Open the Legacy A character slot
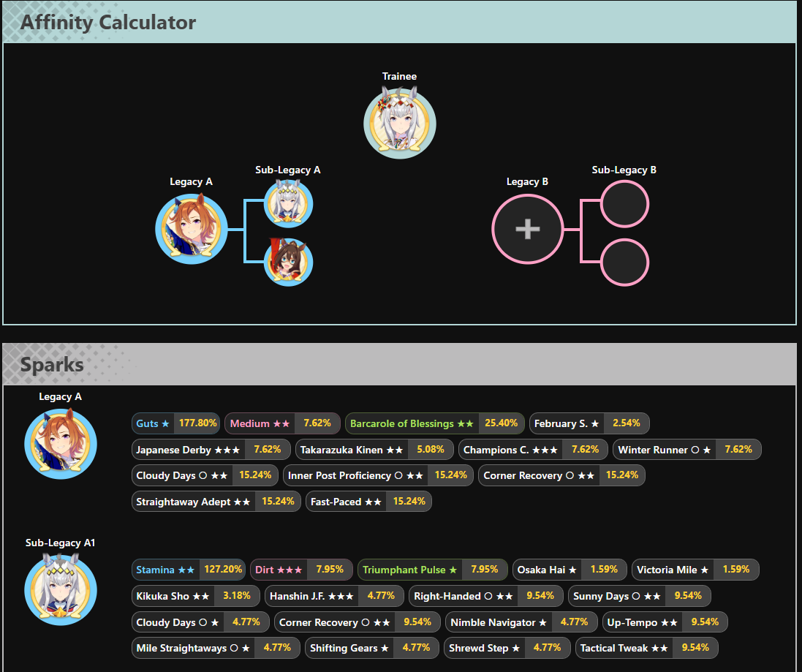This screenshot has height=672, width=802. click(x=192, y=228)
